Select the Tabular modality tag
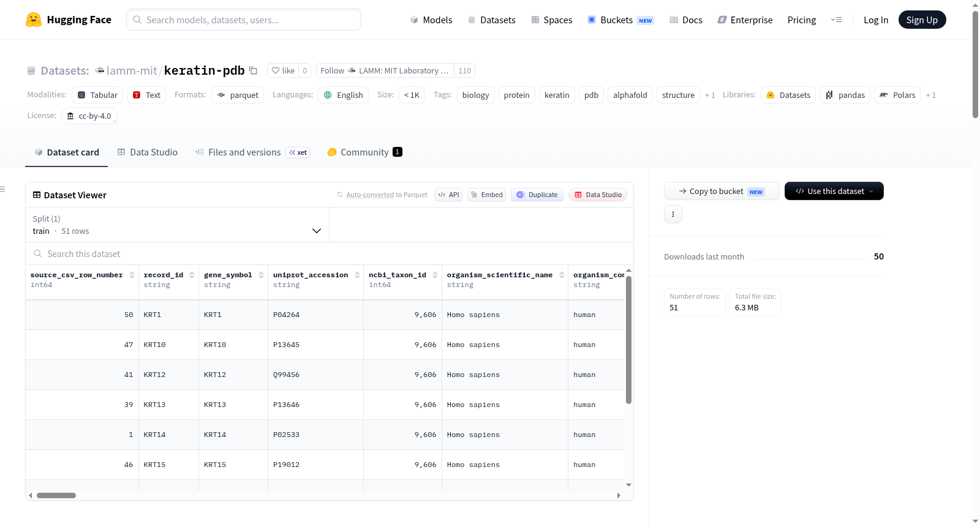 (x=98, y=95)
